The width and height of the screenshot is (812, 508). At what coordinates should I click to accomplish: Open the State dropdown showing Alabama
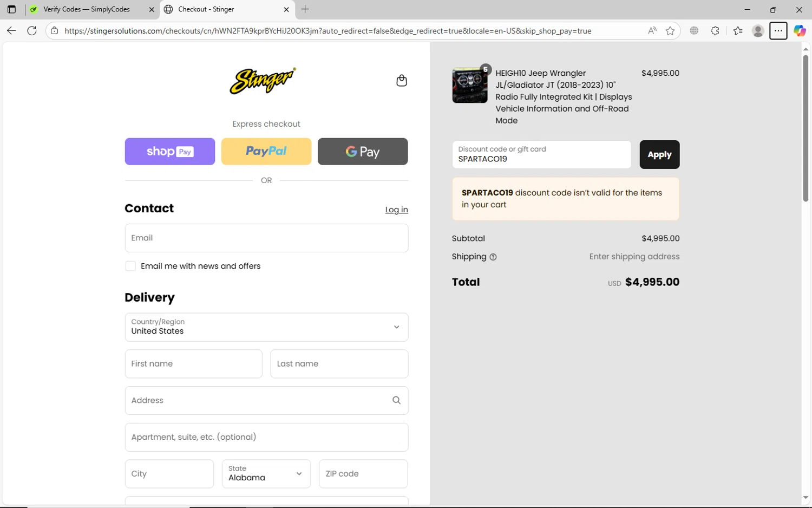(x=266, y=474)
